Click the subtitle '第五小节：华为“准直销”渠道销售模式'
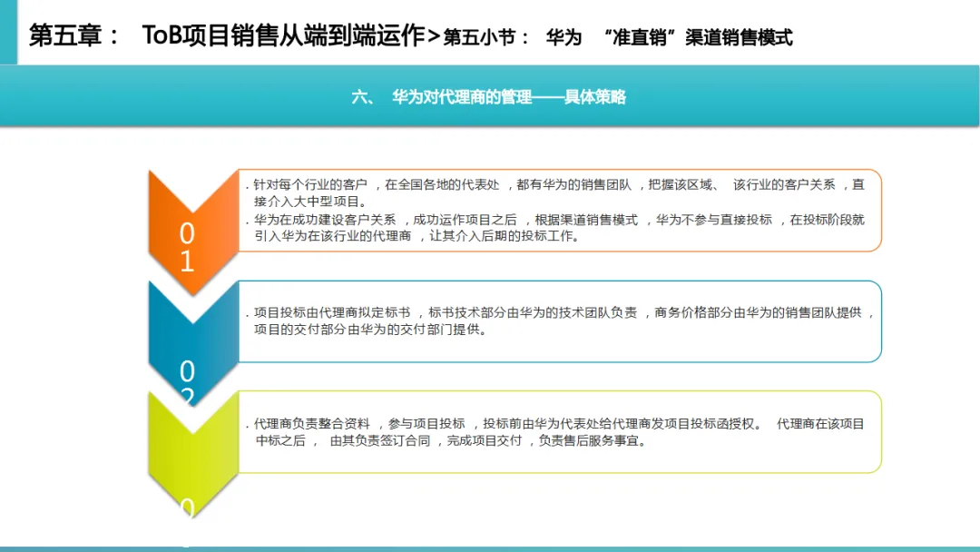Viewport: 980px width, 552px height. 618,37
